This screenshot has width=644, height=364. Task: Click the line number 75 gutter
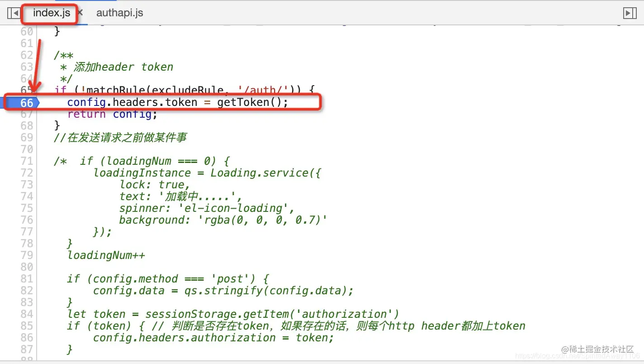point(27,208)
